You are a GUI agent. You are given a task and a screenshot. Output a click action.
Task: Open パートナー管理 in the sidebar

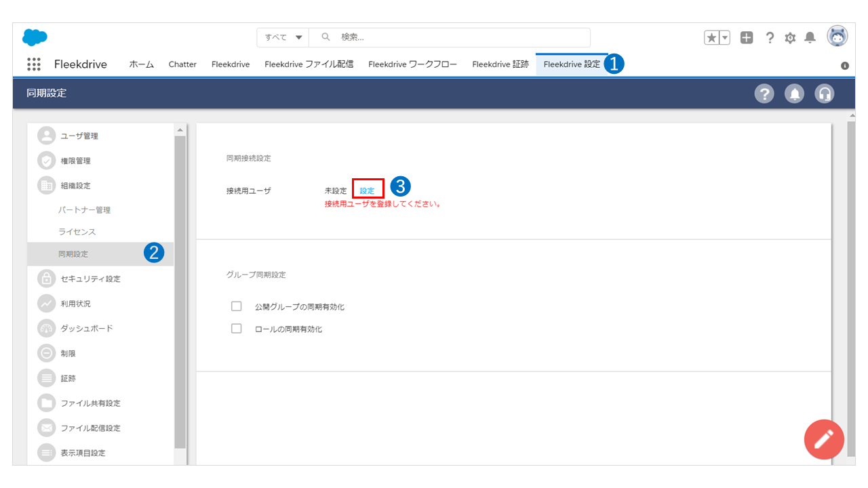84,210
